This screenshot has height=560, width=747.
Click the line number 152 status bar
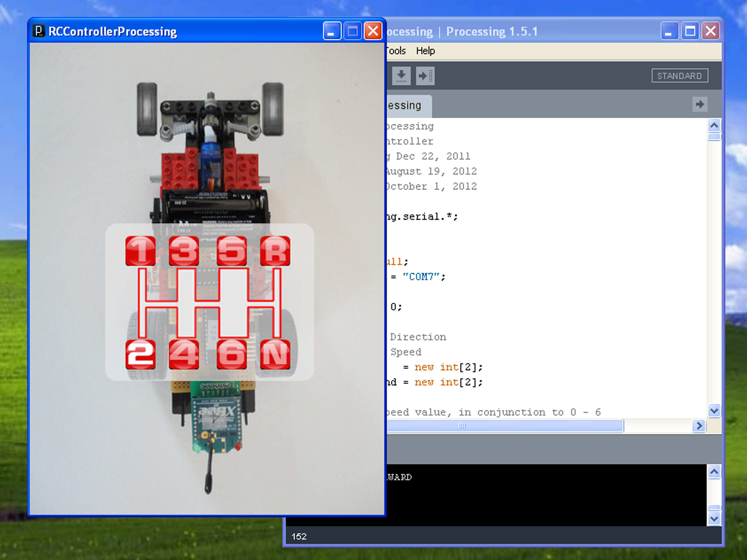coord(299,537)
